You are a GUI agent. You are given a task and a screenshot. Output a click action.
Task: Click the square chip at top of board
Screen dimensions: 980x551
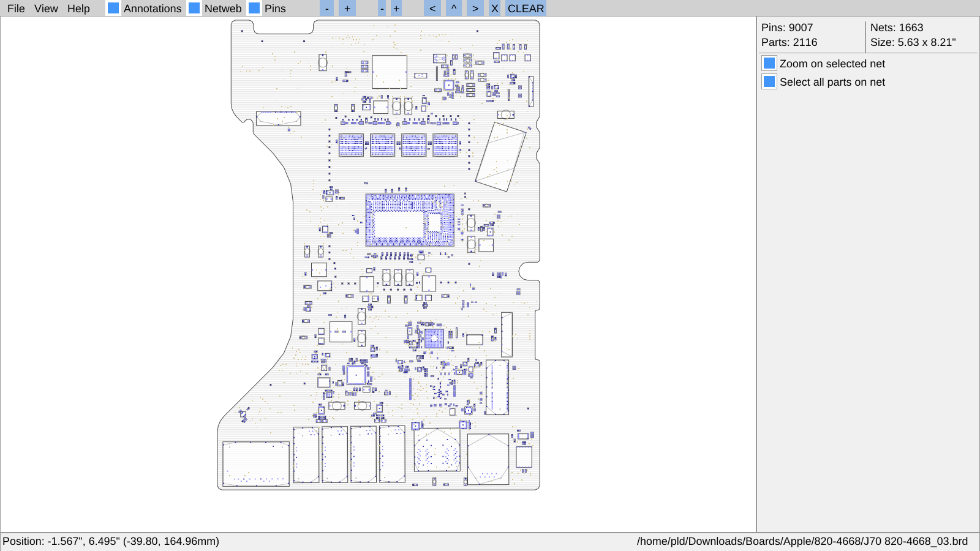(x=390, y=72)
